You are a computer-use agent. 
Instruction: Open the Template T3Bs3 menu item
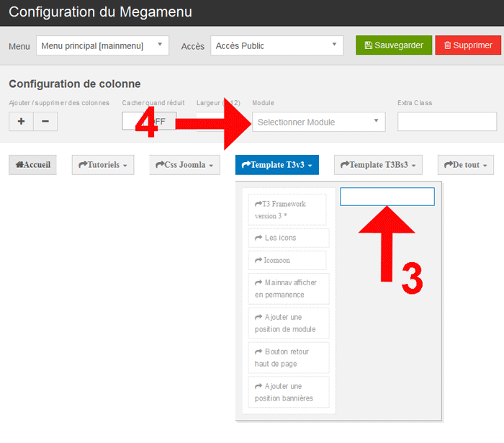[x=378, y=165]
